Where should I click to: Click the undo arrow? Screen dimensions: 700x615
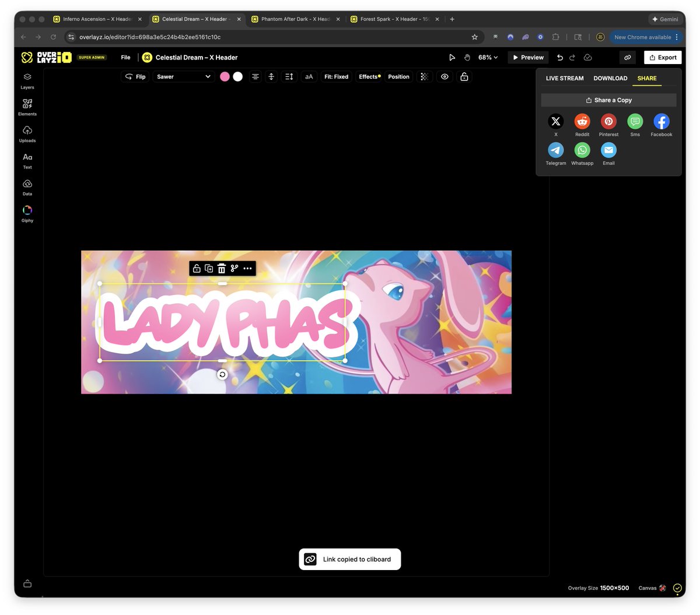tap(560, 58)
